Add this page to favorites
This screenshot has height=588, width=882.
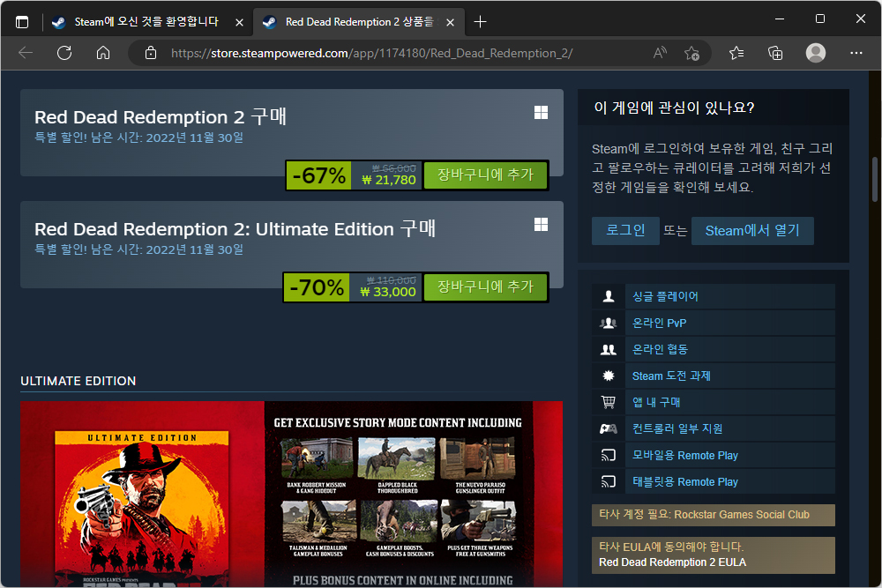tap(691, 53)
